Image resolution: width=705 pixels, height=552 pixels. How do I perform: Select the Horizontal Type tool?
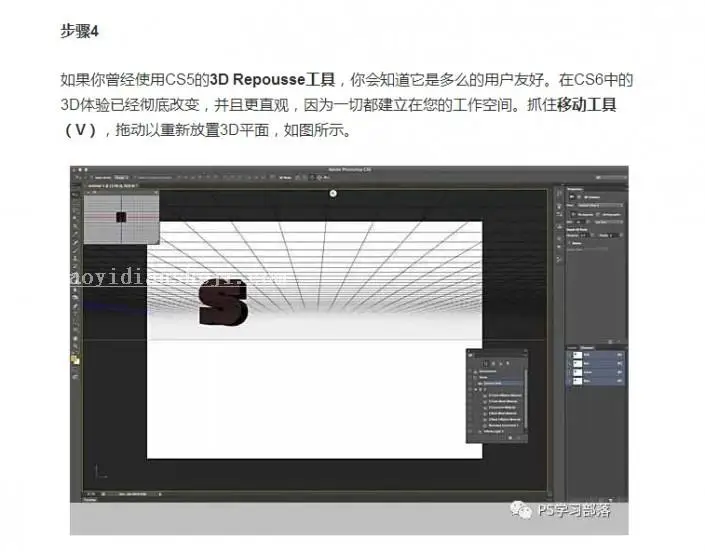tap(75, 314)
